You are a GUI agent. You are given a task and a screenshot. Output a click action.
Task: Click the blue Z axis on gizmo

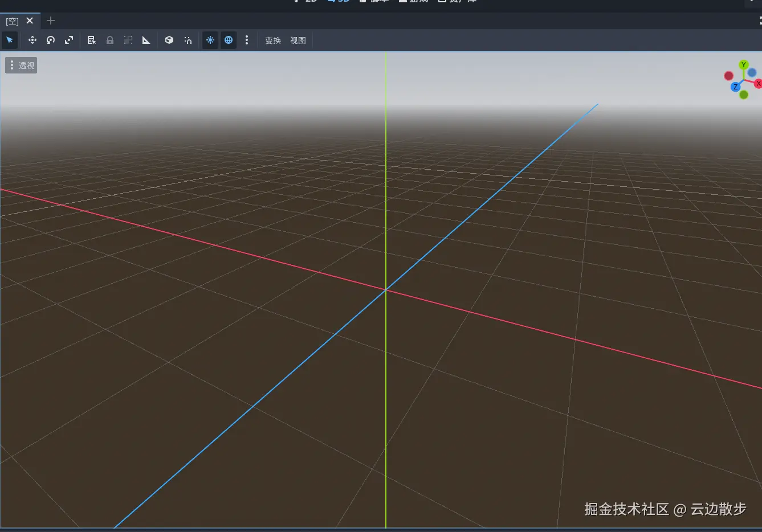click(x=736, y=87)
